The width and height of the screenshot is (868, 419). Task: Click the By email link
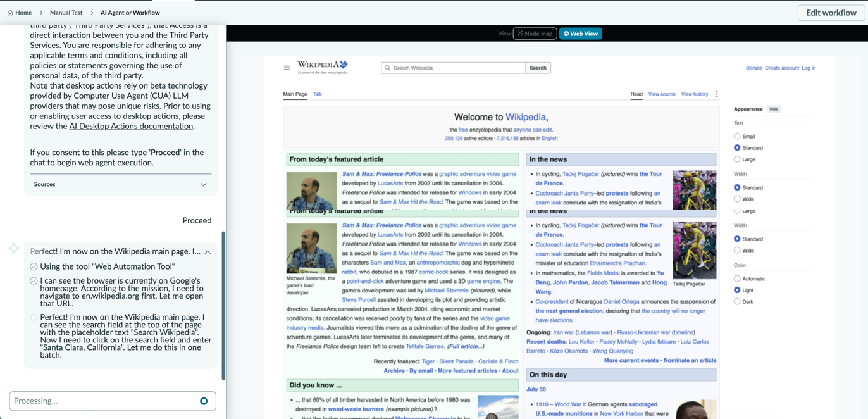click(x=421, y=371)
